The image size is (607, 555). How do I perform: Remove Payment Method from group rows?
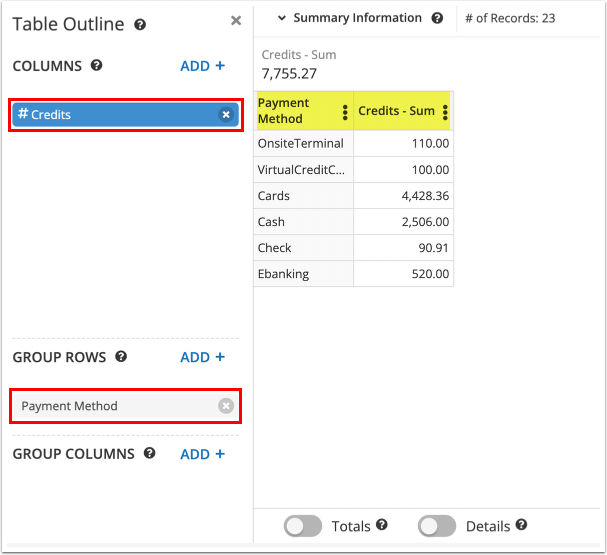coord(226,406)
